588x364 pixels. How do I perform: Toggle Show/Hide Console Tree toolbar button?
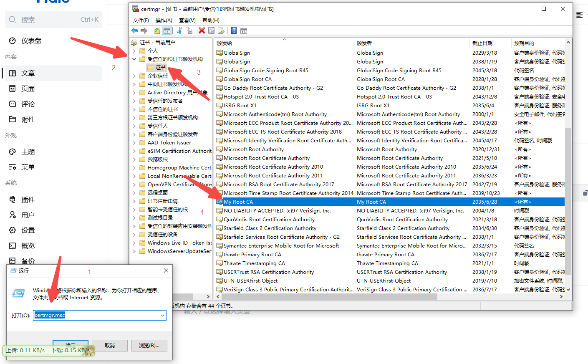(167, 30)
